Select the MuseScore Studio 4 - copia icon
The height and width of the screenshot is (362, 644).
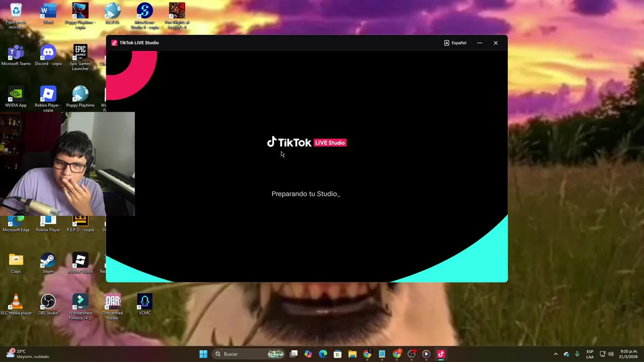click(x=144, y=16)
